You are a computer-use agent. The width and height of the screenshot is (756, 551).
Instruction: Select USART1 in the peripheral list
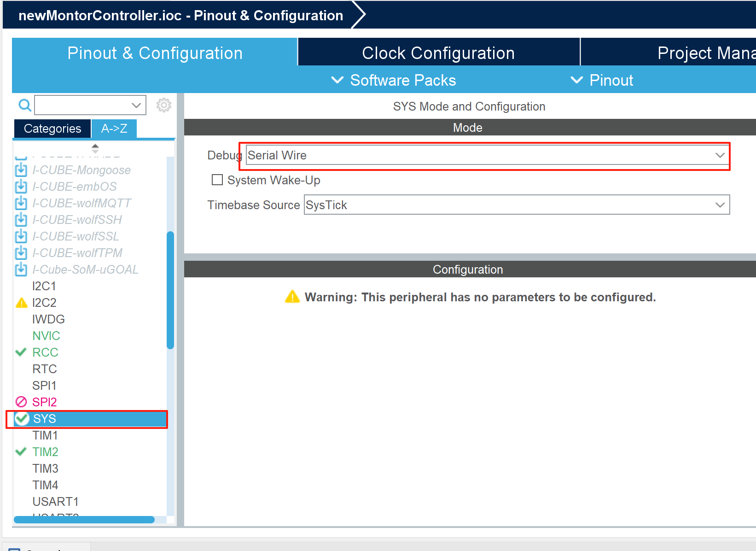point(55,502)
